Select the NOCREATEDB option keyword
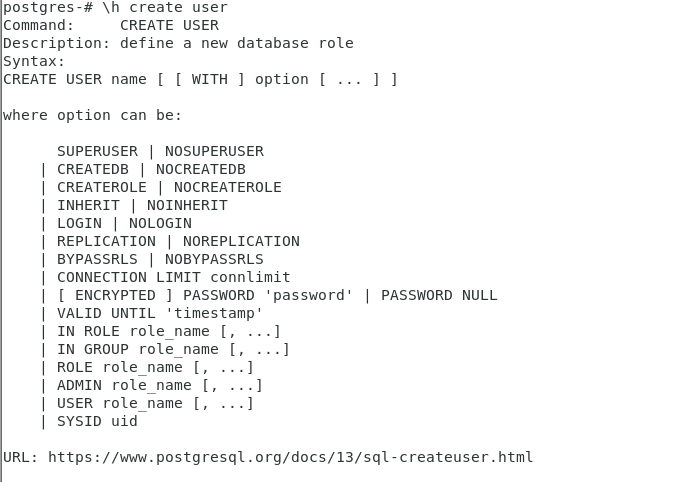Screen dimensions: 679x482 (x=200, y=169)
